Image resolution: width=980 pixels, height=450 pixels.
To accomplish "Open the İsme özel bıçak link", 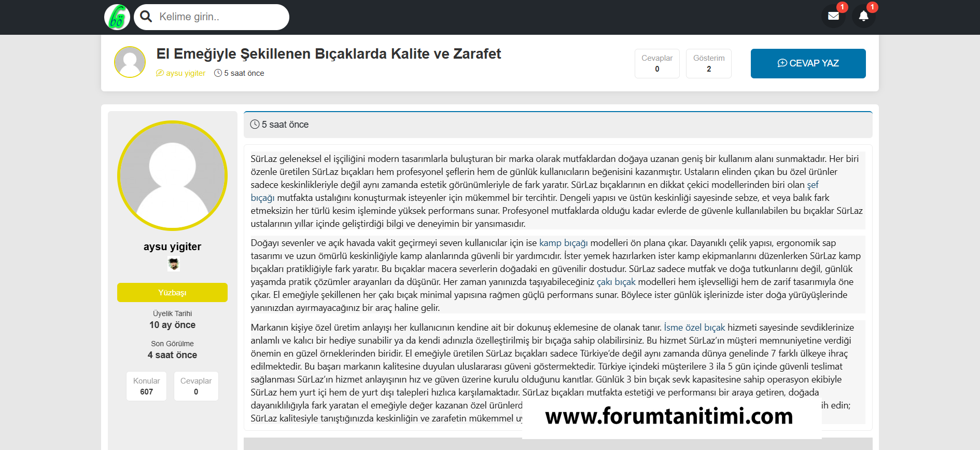I will pyautogui.click(x=694, y=328).
